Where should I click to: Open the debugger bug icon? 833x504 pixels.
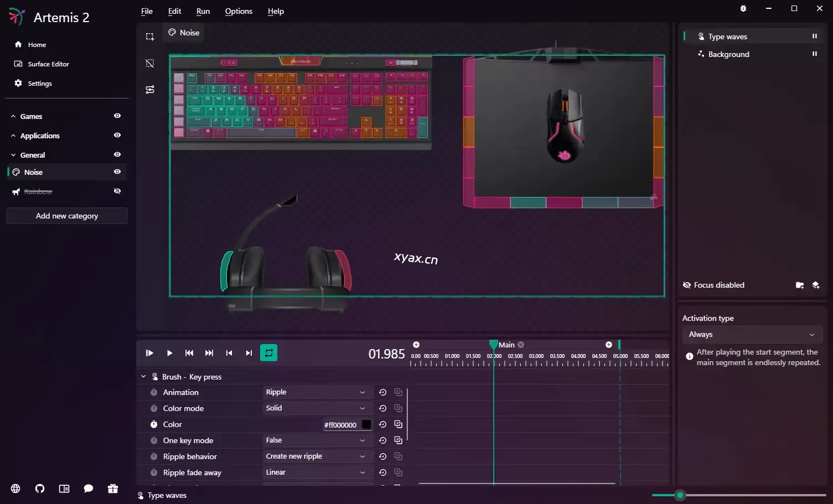(x=743, y=8)
